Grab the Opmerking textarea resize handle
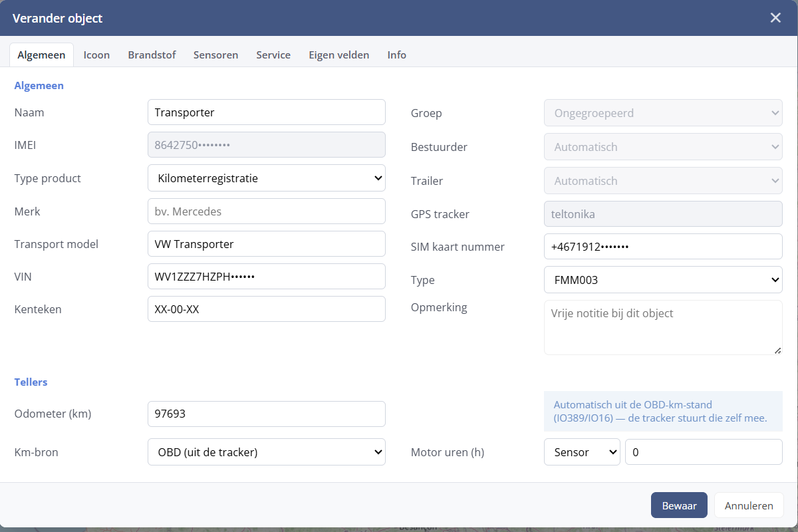 (777, 350)
